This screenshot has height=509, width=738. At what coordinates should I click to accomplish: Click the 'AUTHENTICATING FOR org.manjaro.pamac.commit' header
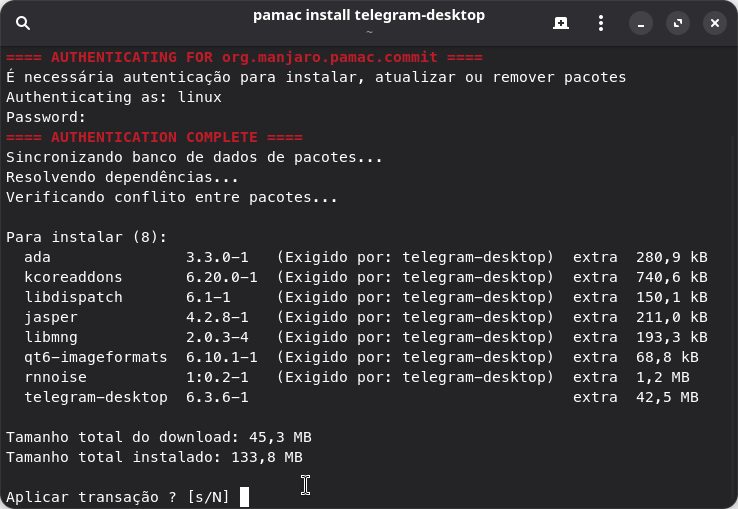pyautogui.click(x=244, y=57)
